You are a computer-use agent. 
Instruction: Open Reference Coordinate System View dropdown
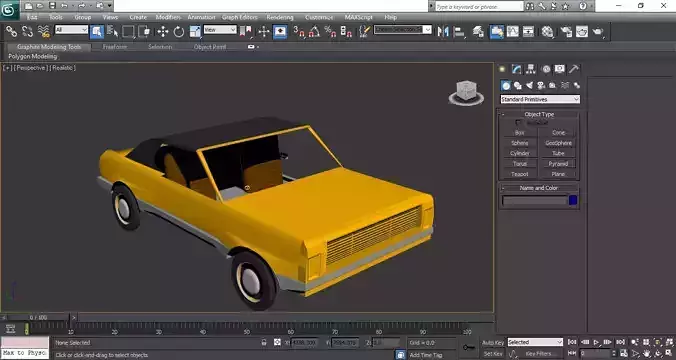[x=220, y=30]
